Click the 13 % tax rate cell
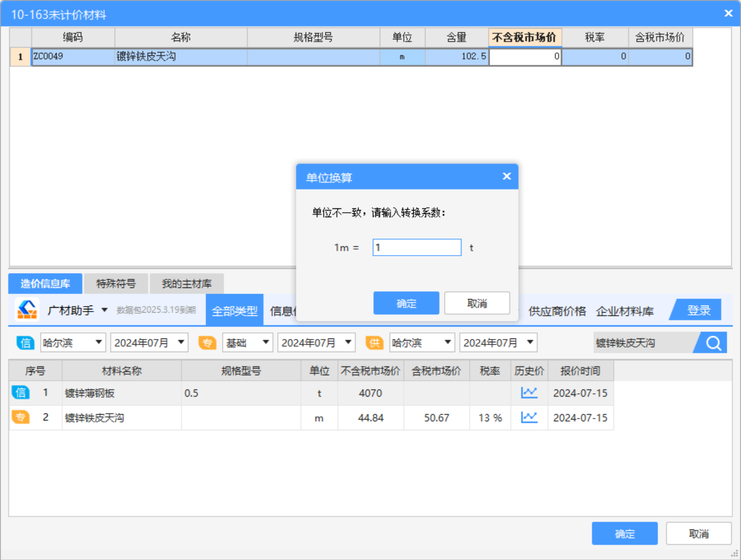Screen dimensions: 741x560 point(490,418)
